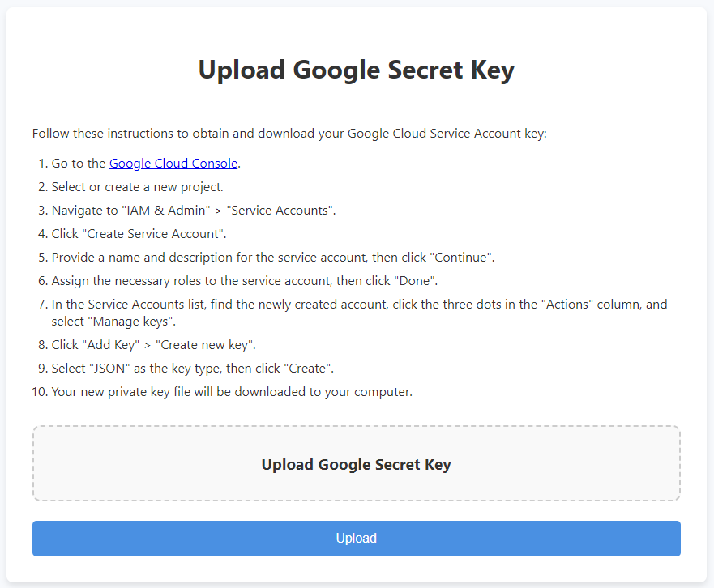
Task: Click step 2 'Select or create a new project'
Action: tap(137, 187)
